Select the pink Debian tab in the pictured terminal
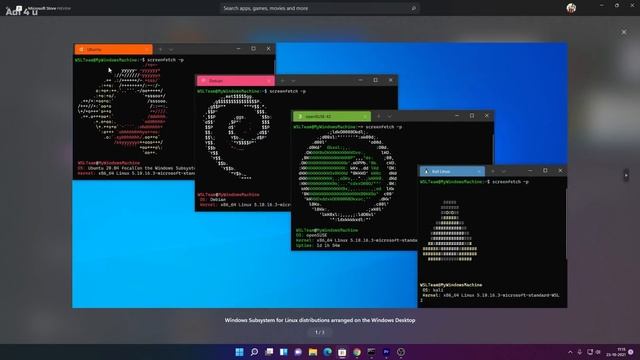The image size is (640, 360). pyautogui.click(x=236, y=81)
